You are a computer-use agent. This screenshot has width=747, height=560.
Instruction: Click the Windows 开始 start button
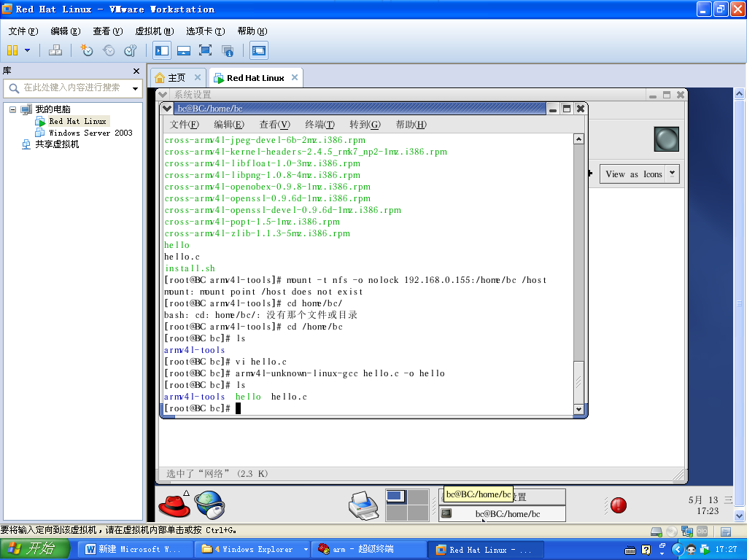coord(35,549)
